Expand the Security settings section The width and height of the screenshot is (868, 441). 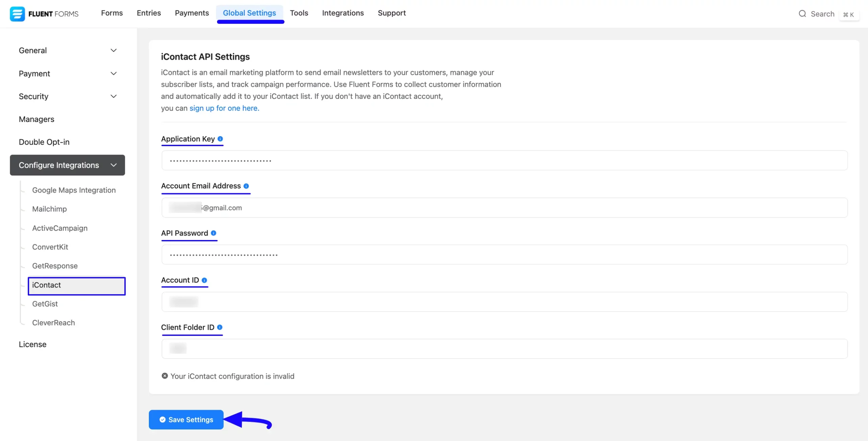(x=67, y=96)
